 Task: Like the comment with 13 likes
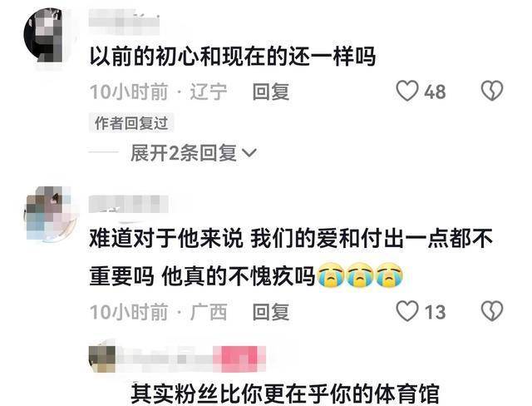coord(407,311)
